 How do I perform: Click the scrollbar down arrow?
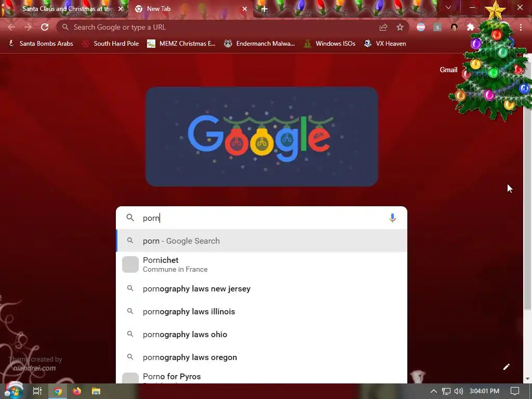527,379
